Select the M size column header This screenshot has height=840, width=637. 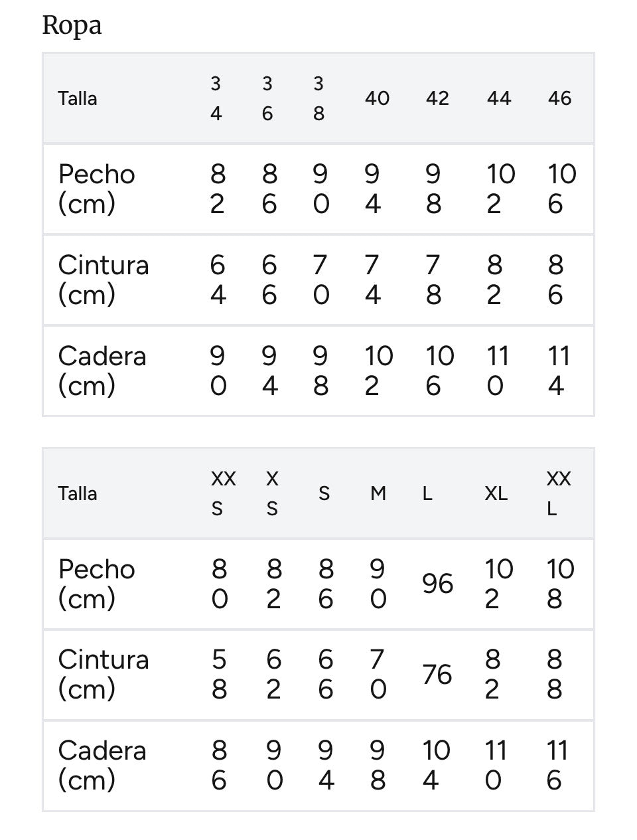coord(378,493)
